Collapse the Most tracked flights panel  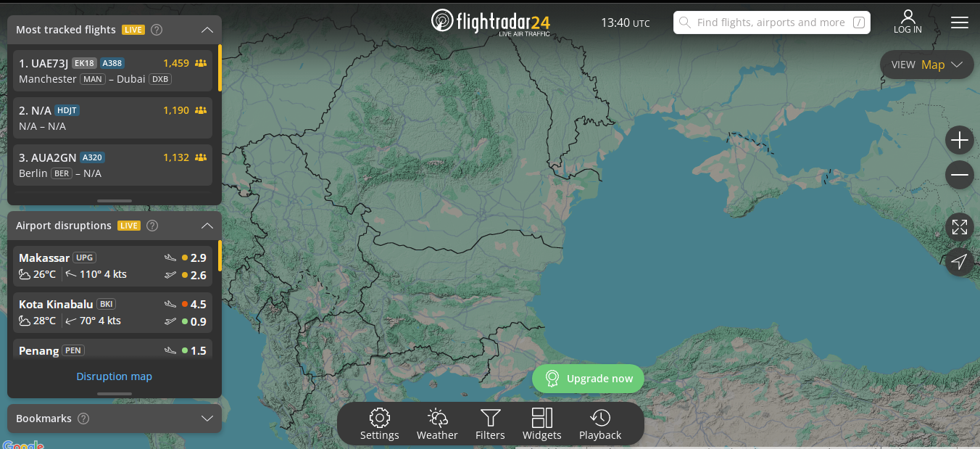pos(207,30)
